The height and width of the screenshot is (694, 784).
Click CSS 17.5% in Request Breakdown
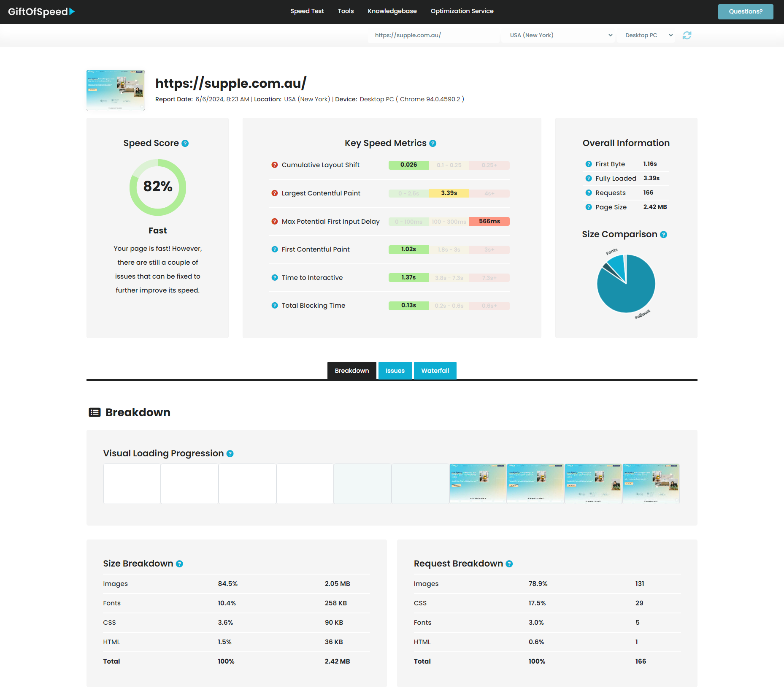click(x=537, y=603)
